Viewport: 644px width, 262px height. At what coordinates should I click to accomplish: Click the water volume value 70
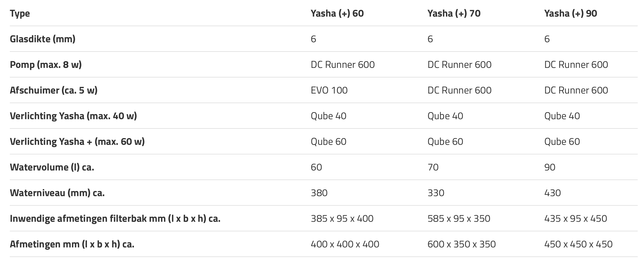click(433, 167)
